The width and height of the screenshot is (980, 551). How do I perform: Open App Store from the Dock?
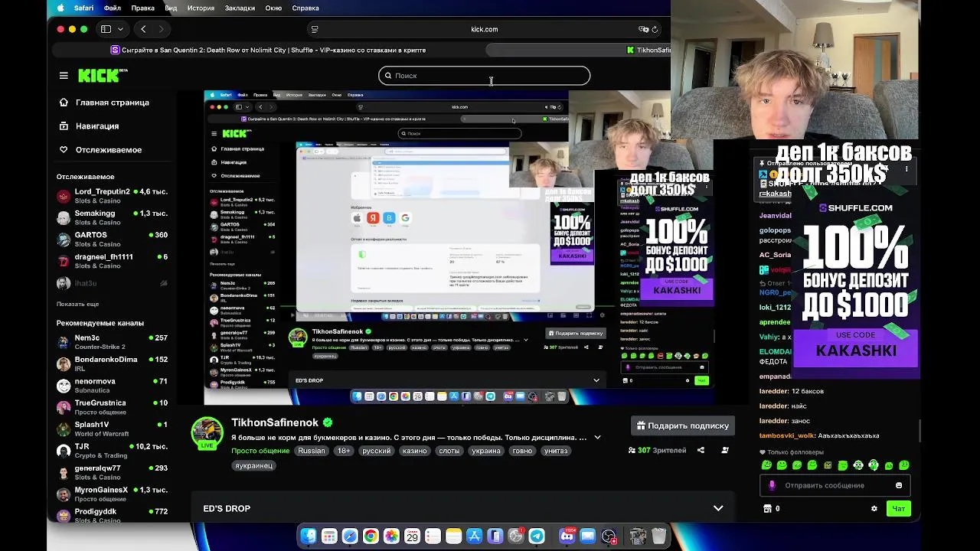(474, 536)
